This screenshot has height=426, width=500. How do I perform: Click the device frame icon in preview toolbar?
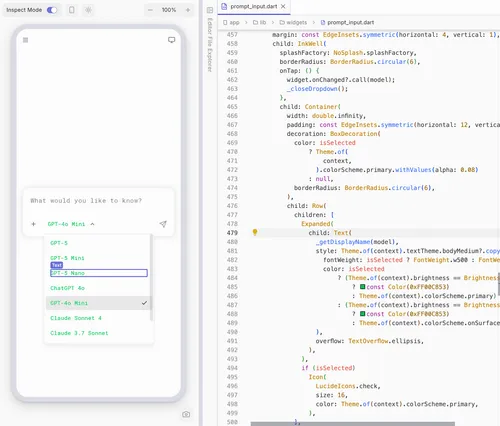pyautogui.click(x=72, y=10)
